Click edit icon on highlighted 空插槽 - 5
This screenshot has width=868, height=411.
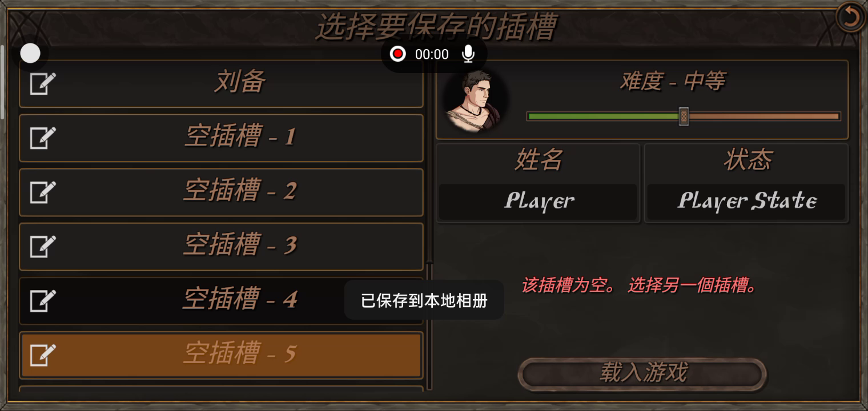[x=43, y=354]
